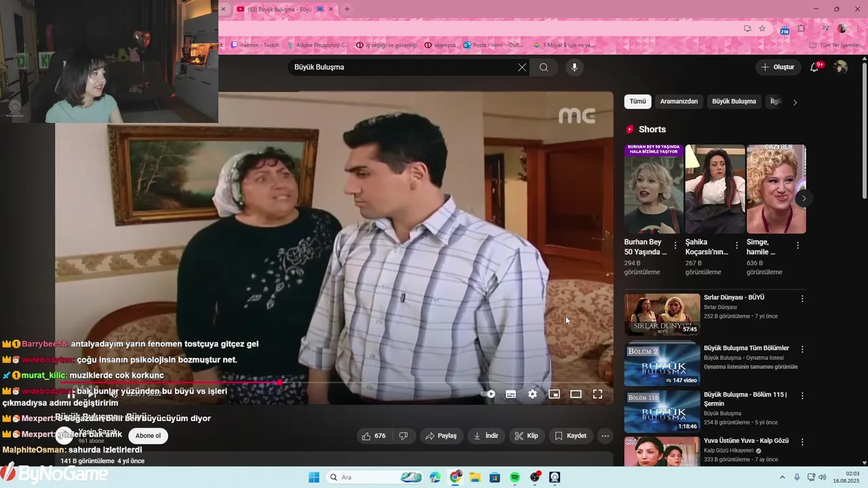Run search with the magnifier button
This screenshot has width=868, height=488.
click(x=544, y=67)
